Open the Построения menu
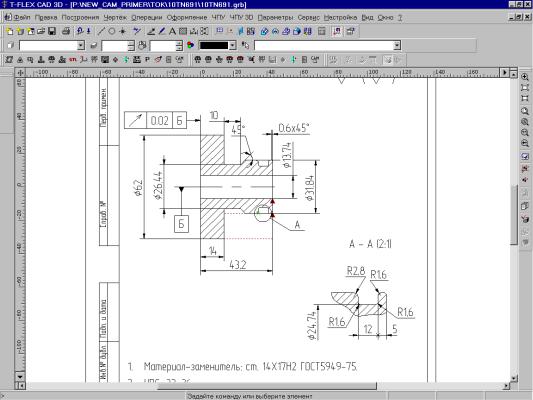Viewport: 533px width, 400px height. click(80, 17)
